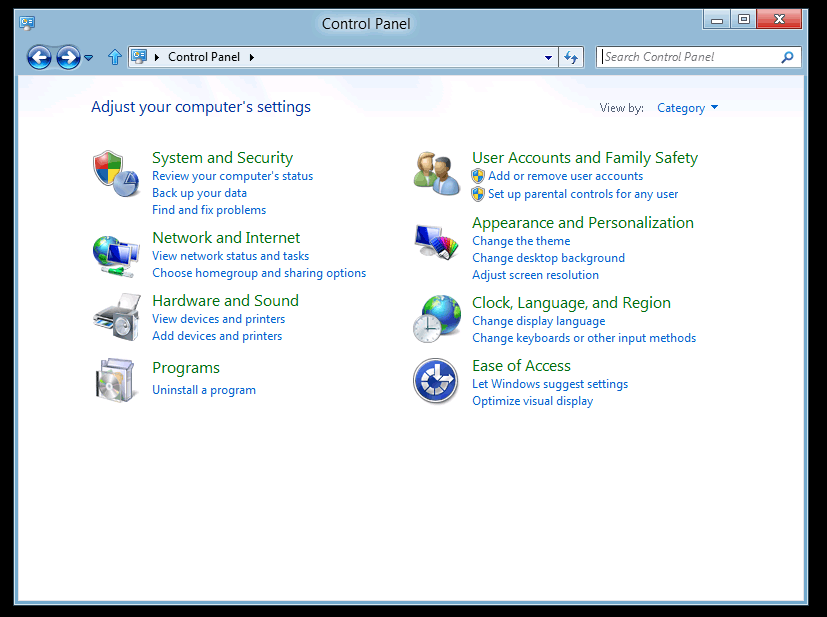827x617 pixels.
Task: Click Choose homegroup and sharing options
Action: pos(259,273)
